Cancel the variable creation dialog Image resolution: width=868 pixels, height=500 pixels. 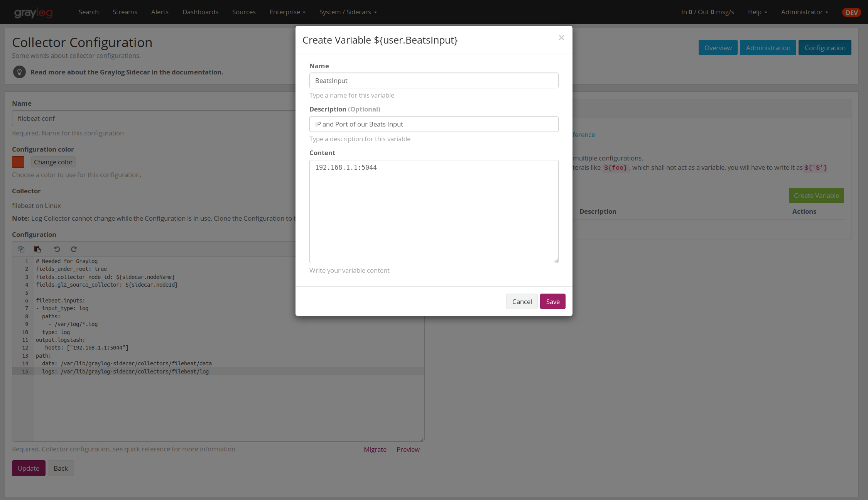tap(522, 302)
